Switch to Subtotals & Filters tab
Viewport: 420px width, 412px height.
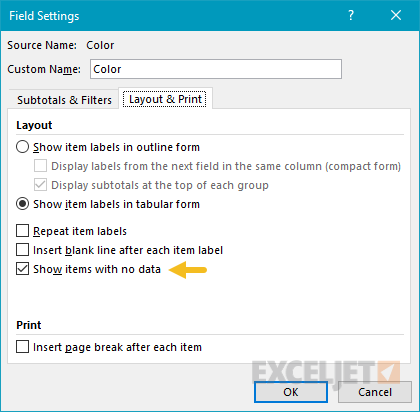pos(64,100)
